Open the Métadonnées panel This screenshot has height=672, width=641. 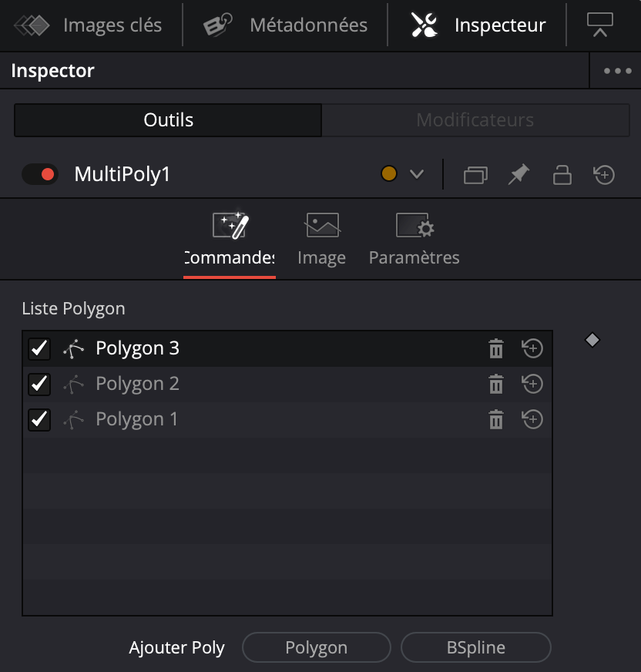coord(285,25)
